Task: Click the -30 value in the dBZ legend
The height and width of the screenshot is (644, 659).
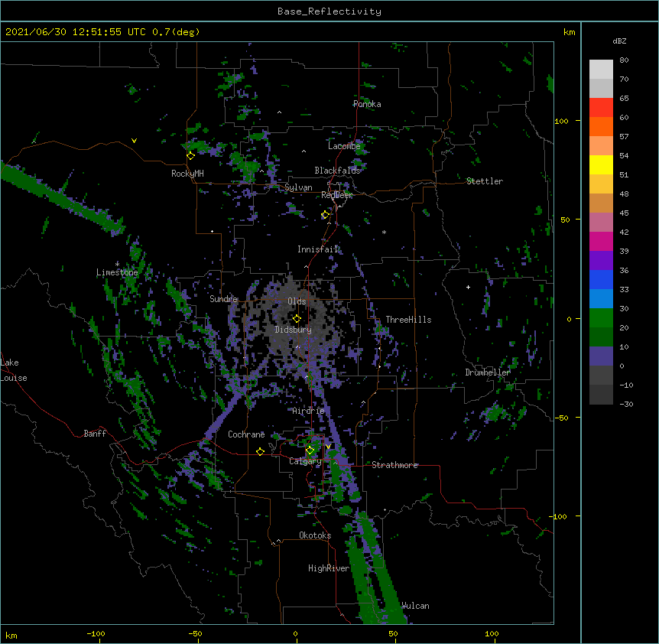Action: click(x=626, y=404)
